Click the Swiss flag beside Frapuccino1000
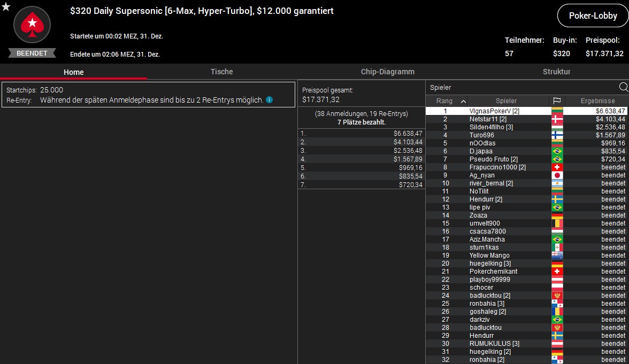The width and height of the screenshot is (629, 364). (x=557, y=167)
